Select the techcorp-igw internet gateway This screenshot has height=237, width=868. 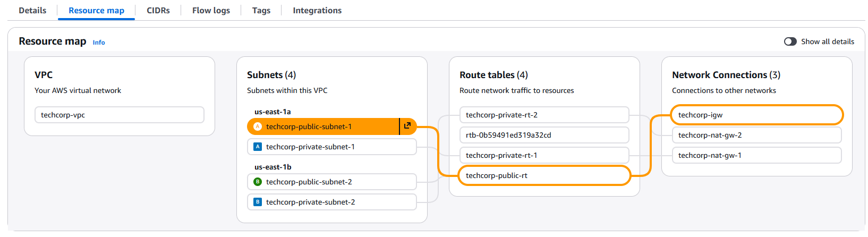[756, 115]
